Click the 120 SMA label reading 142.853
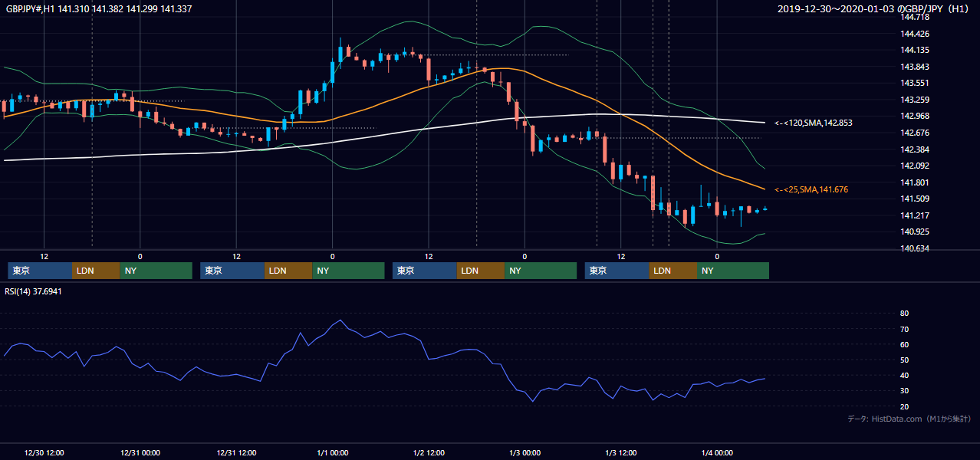980x460 pixels. tap(814, 123)
